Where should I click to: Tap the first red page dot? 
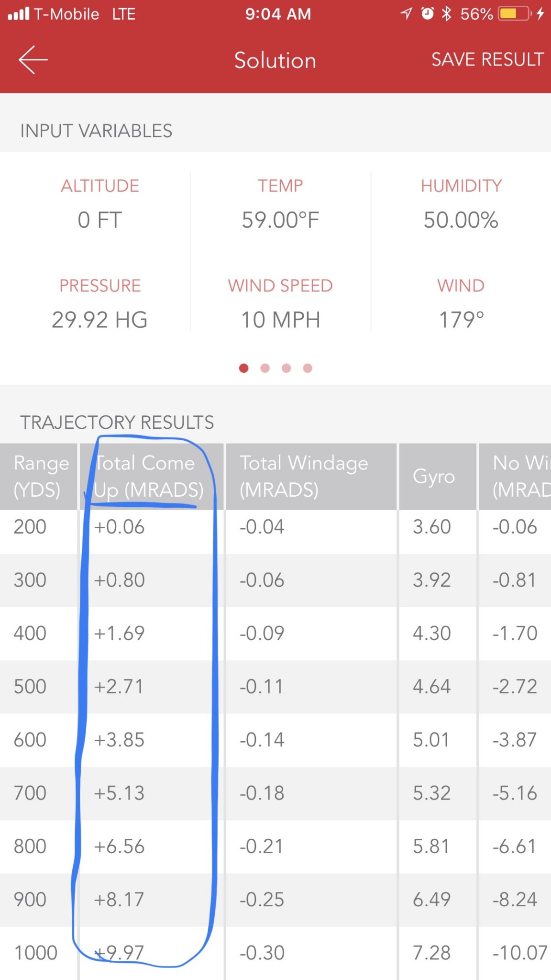point(244,368)
